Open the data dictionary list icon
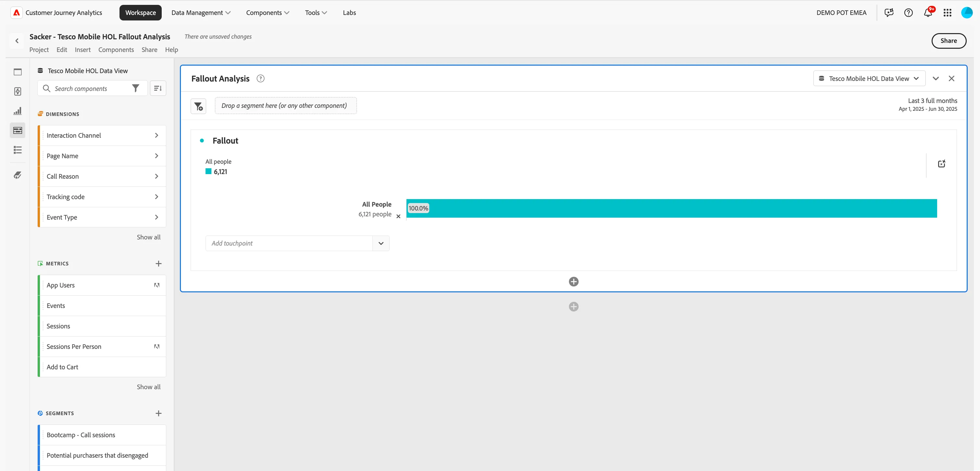Screen dimensions: 980x471 click(18, 150)
